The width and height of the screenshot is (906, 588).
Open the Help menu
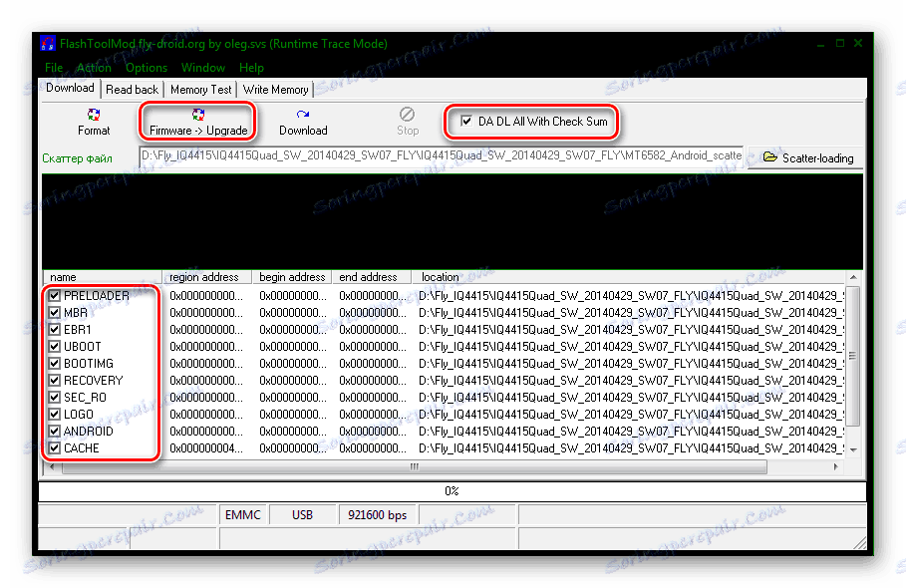251,68
